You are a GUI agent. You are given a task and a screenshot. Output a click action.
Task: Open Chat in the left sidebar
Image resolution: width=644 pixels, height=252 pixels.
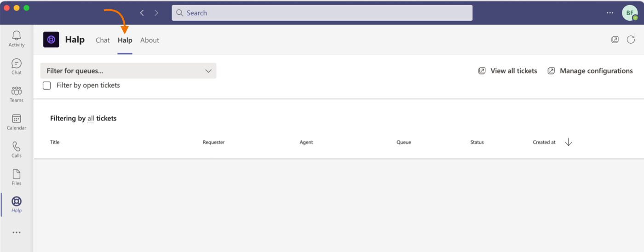point(17,67)
